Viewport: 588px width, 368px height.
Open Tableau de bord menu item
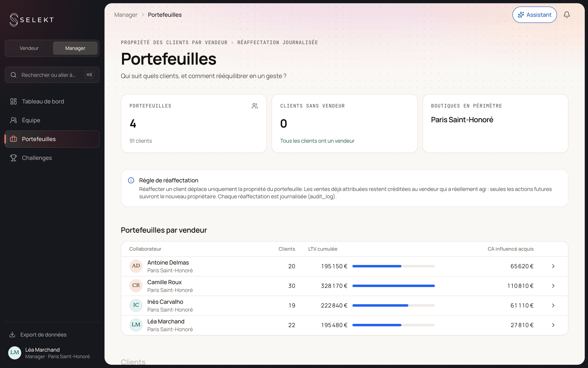52,101
